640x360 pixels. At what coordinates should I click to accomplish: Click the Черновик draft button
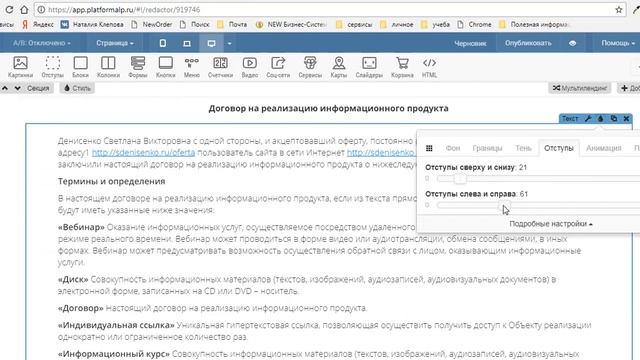pos(470,43)
